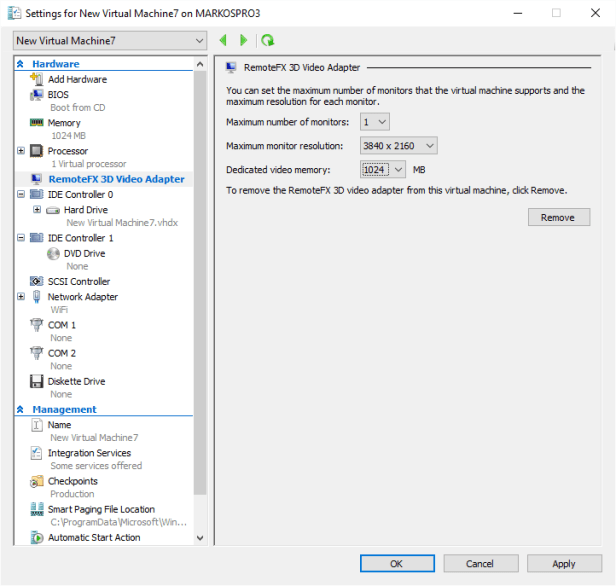Open the BIOS settings item
The image size is (616, 586).
58,94
